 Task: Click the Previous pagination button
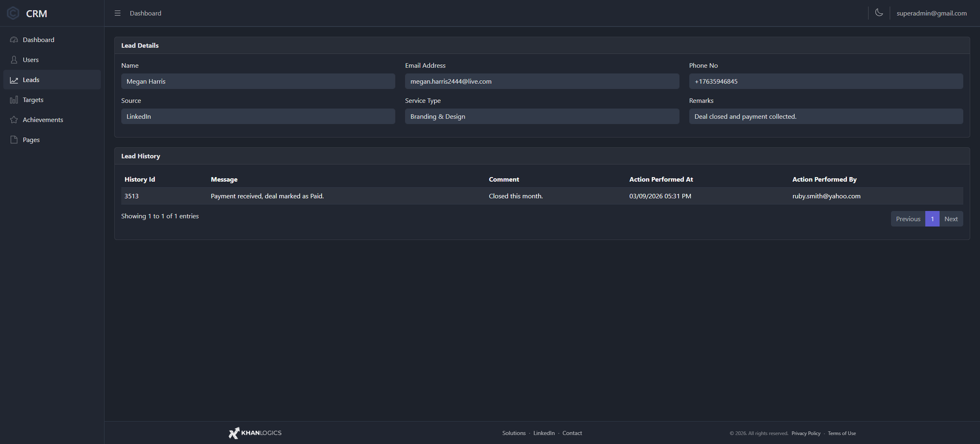click(908, 219)
